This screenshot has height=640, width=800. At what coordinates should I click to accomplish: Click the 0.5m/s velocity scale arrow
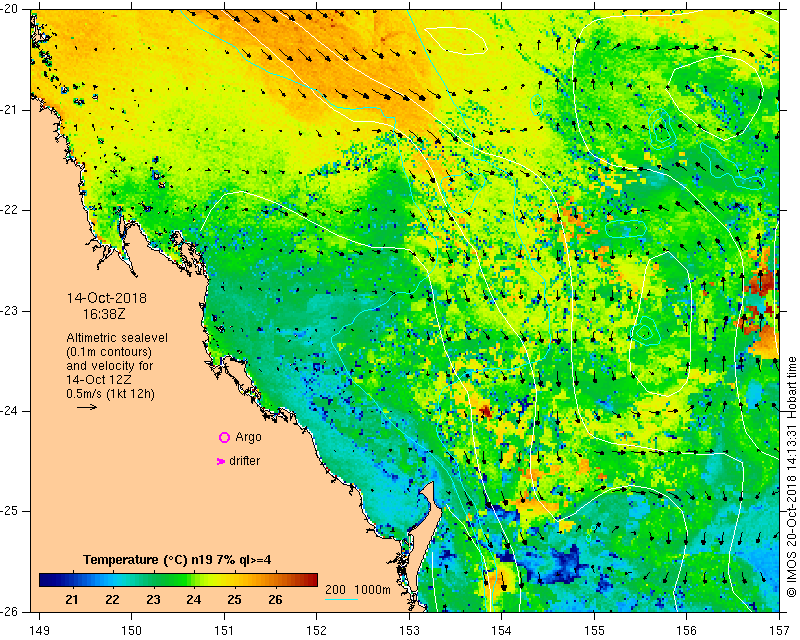coord(87,407)
